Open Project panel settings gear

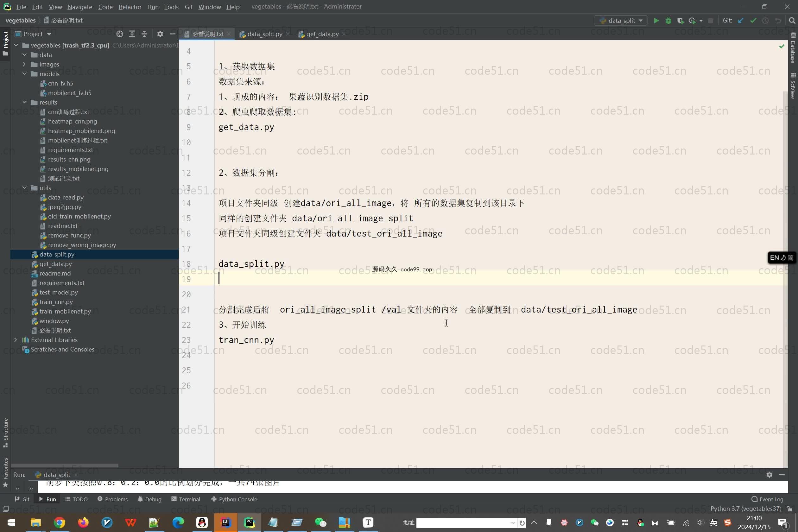point(160,34)
